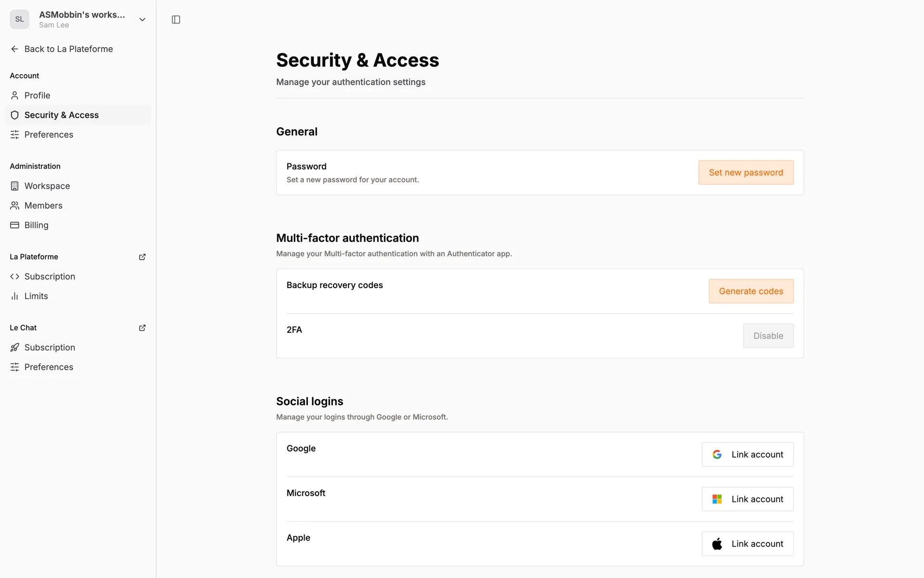The width and height of the screenshot is (924, 578).
Task: Go to Account Preferences
Action: pyautogui.click(x=49, y=134)
